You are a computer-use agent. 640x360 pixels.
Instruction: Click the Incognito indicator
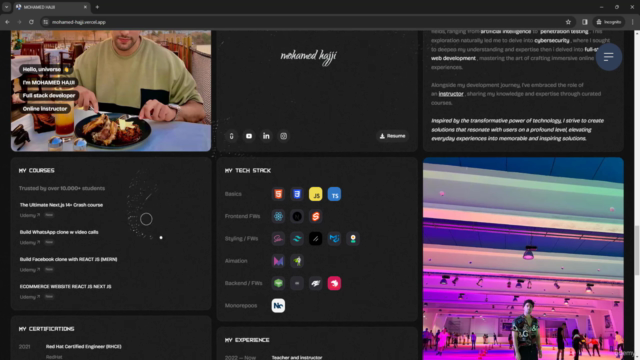pos(609,22)
